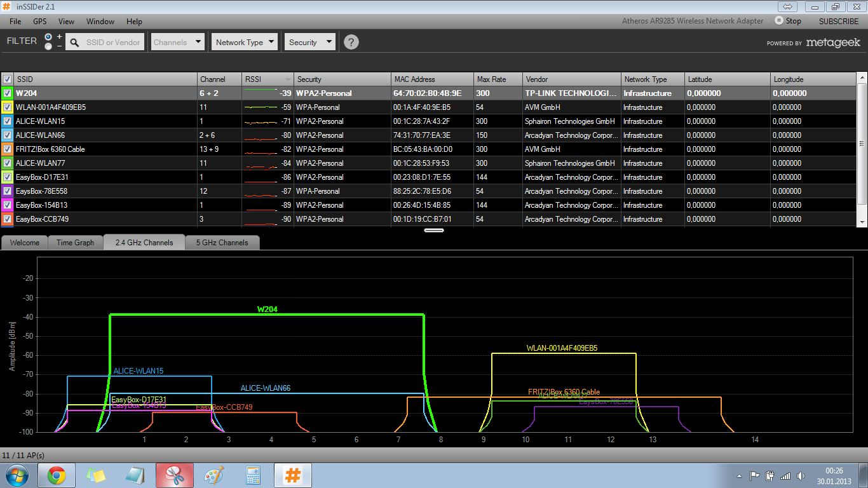Screen dimensions: 868x488
Task: Click the search magnifier icon in filter
Action: [74, 43]
